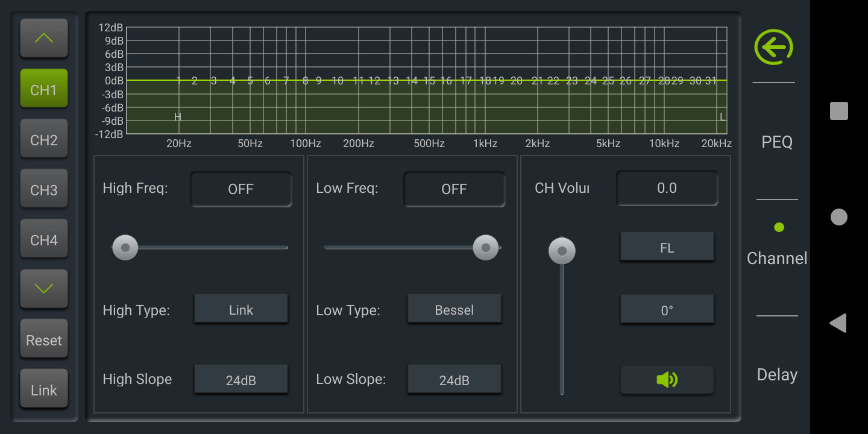Click the Low Freq: label
This screenshot has width=868, height=434.
[x=347, y=188]
